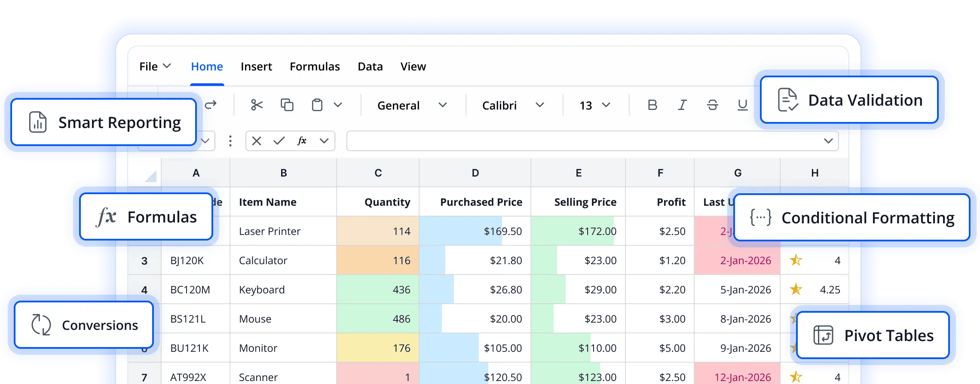Click the Paste clipboard icon
980x384 pixels.
coord(317,105)
